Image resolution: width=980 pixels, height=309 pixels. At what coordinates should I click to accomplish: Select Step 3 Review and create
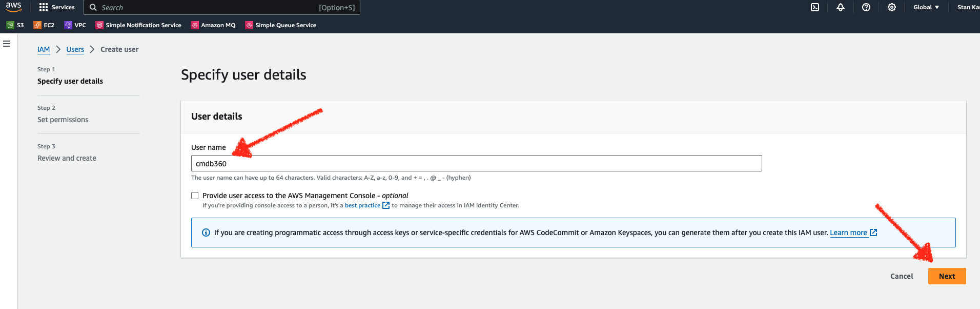tap(67, 158)
